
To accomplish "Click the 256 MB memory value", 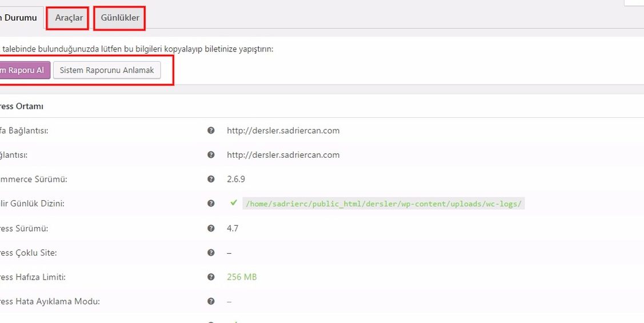I will 242,277.
